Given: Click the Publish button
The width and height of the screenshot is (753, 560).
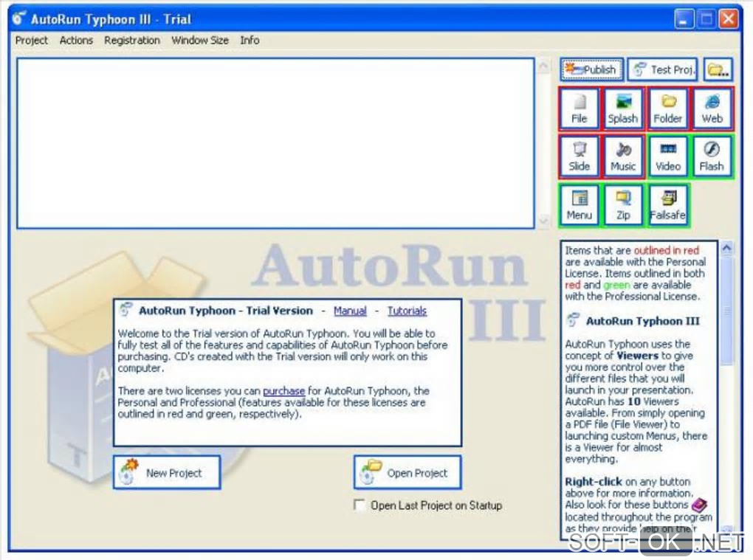Looking at the screenshot, I should (x=591, y=70).
